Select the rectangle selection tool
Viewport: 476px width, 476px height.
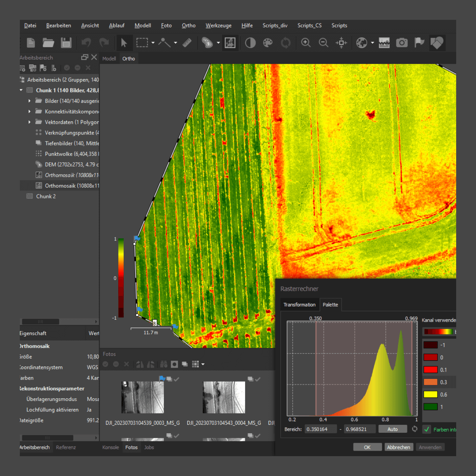pyautogui.click(x=142, y=42)
